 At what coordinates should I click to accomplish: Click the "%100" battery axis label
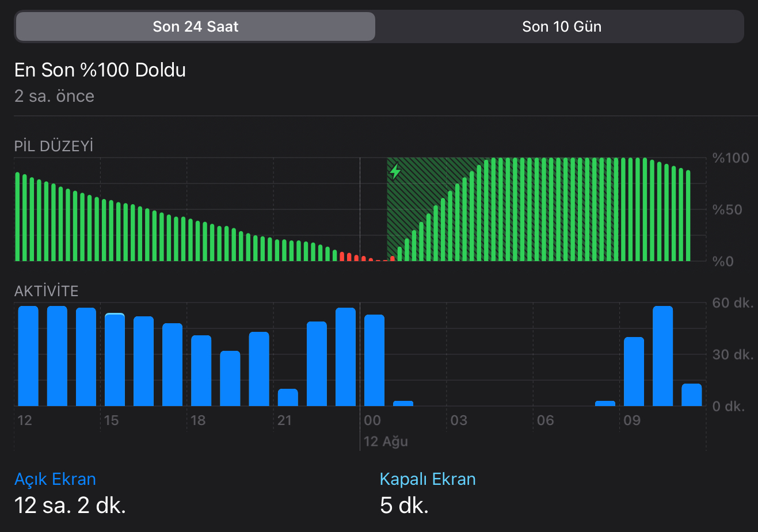(730, 158)
